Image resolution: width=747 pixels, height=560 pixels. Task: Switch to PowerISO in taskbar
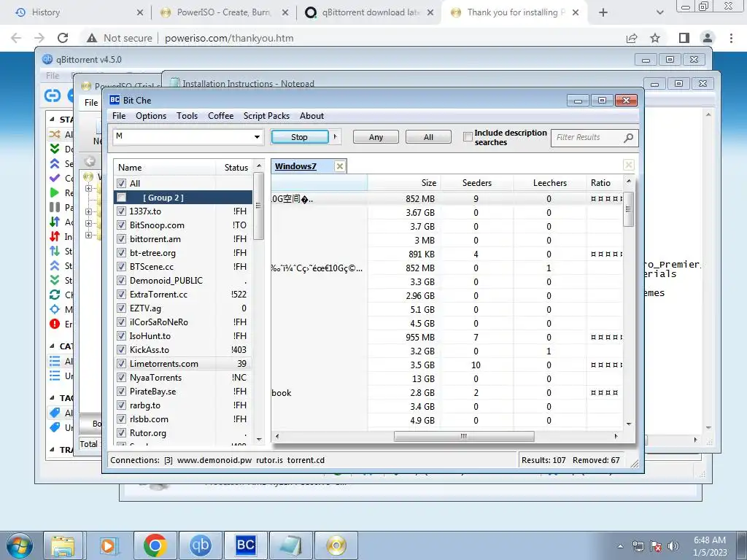coord(336,545)
